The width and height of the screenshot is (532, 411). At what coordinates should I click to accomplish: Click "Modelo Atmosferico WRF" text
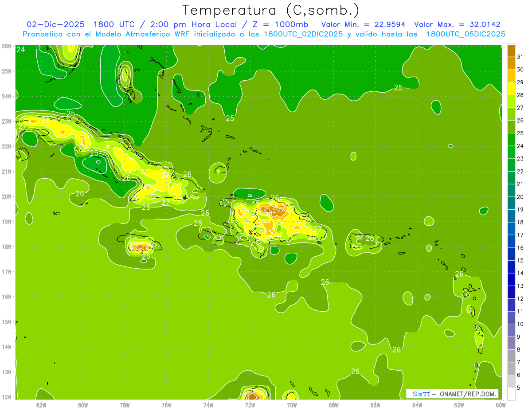[143, 34]
